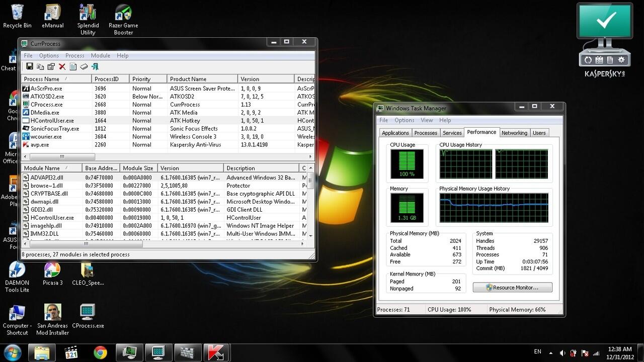Click the Save icon in CurrProcess toolbar

(x=30, y=66)
